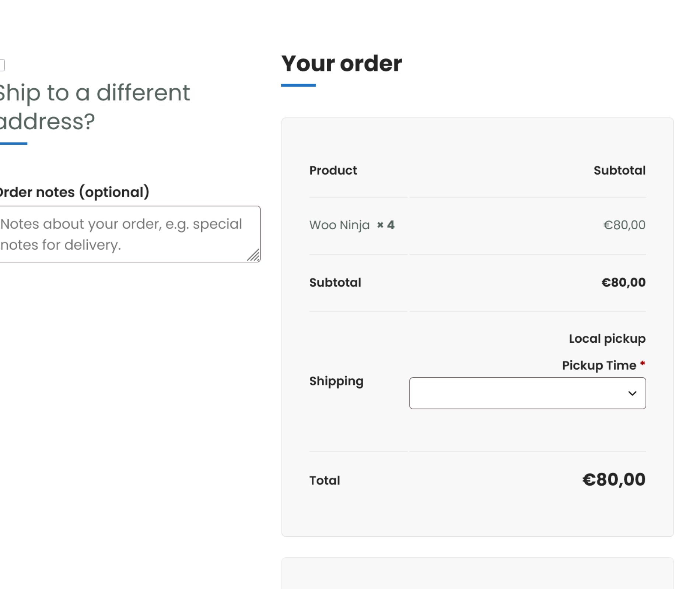700x589 pixels.
Task: Click the order notes resize handle
Action: click(x=254, y=256)
